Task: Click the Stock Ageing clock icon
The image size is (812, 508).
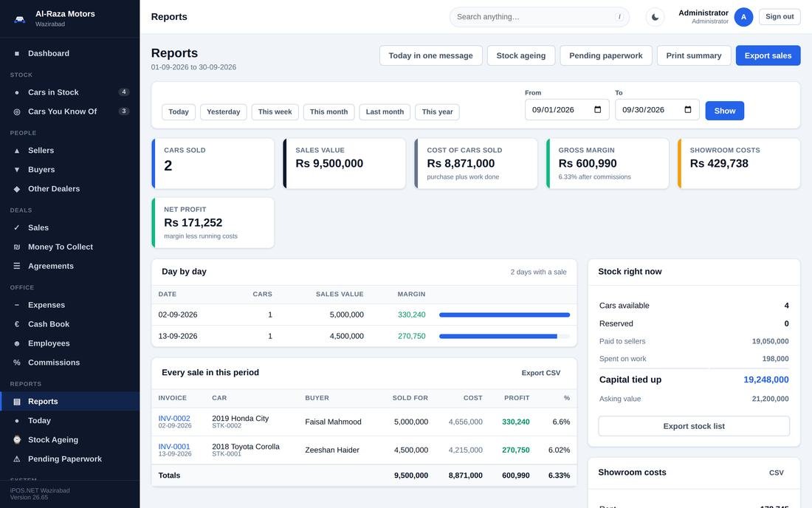Action: (16, 439)
